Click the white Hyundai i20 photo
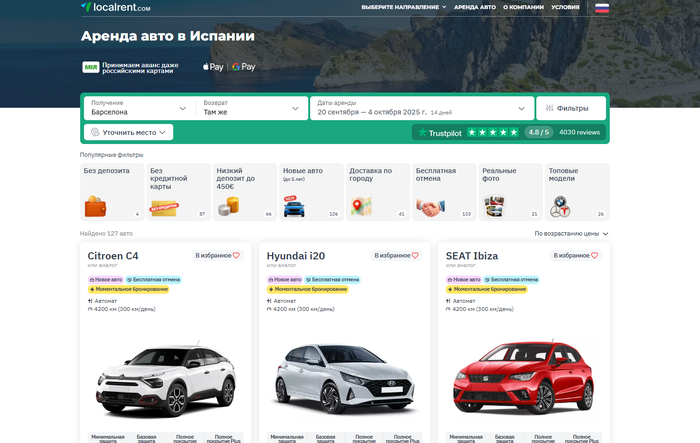Screen dimensions: 700x443 tap(344, 378)
